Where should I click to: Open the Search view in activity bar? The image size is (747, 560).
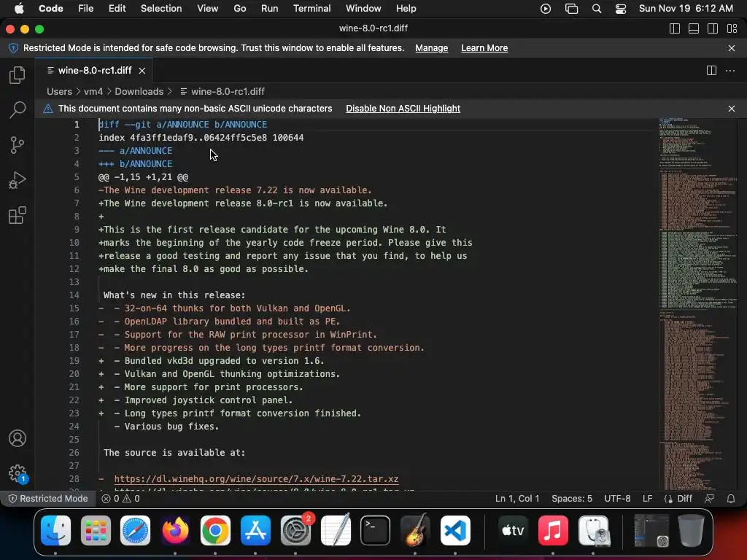click(18, 110)
